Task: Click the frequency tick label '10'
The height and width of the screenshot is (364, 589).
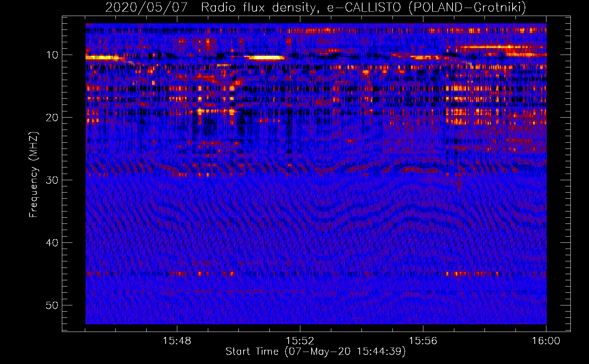Action: click(x=52, y=55)
